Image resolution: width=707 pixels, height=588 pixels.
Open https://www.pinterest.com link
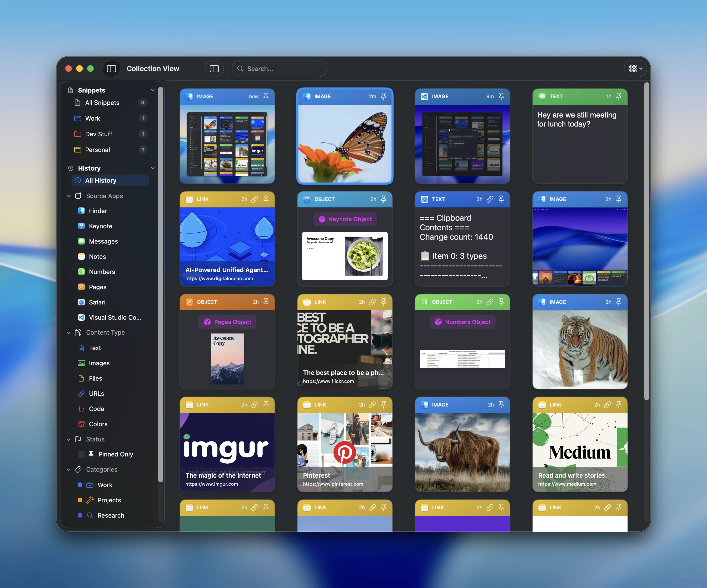click(x=333, y=484)
